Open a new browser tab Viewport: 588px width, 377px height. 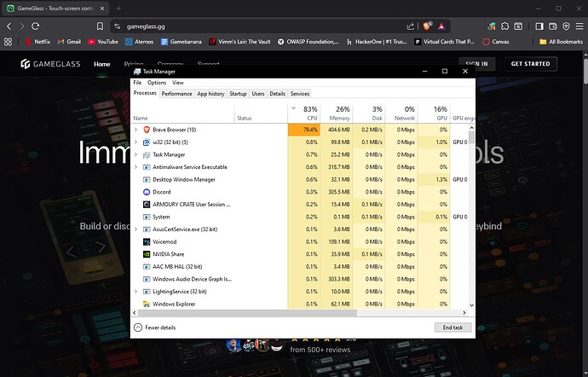pos(118,9)
